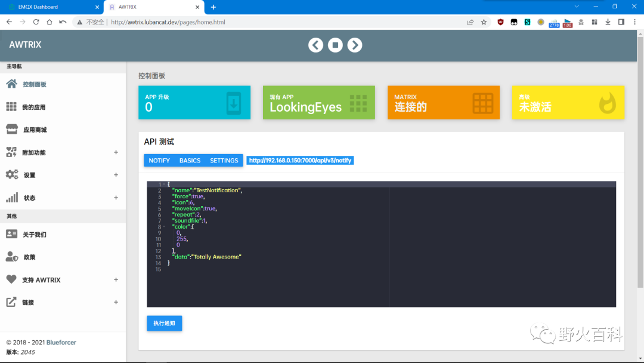Click the 支持 AWTRIX heart icon

point(11,279)
